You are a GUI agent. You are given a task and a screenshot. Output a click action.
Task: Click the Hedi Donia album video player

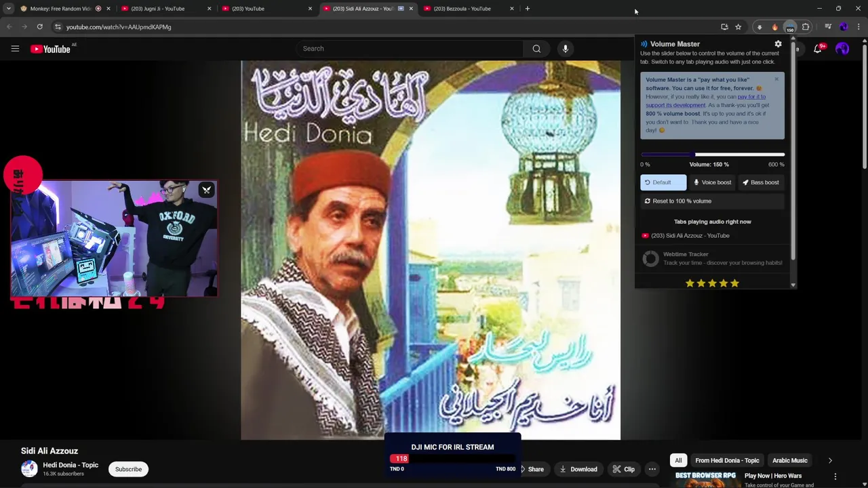point(431,250)
